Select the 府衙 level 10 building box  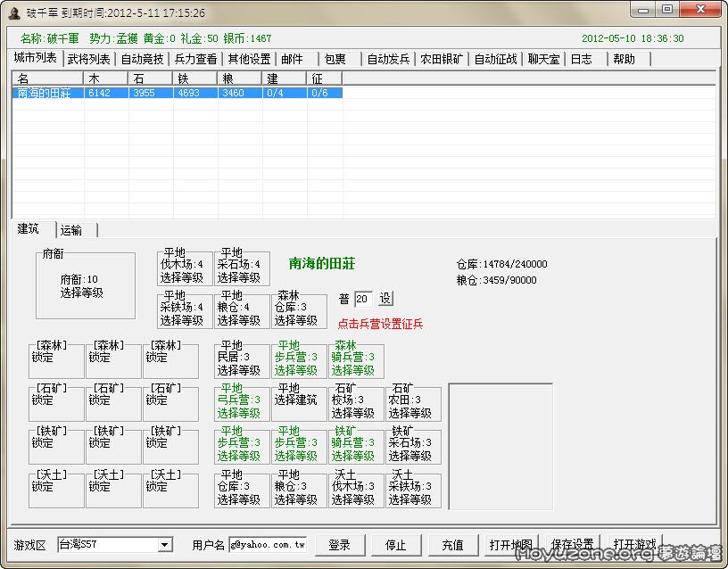(x=85, y=285)
